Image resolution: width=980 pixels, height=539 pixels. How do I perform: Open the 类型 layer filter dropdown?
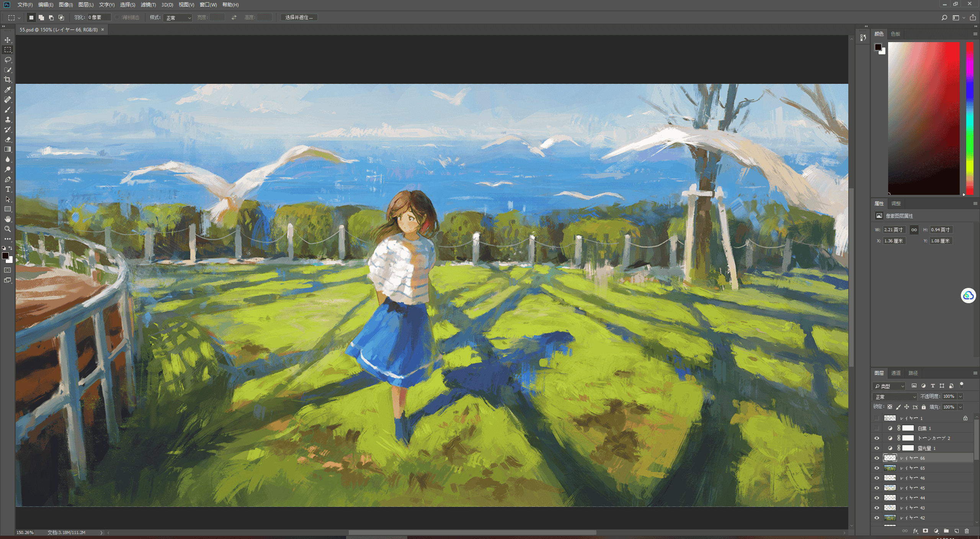[x=889, y=386]
